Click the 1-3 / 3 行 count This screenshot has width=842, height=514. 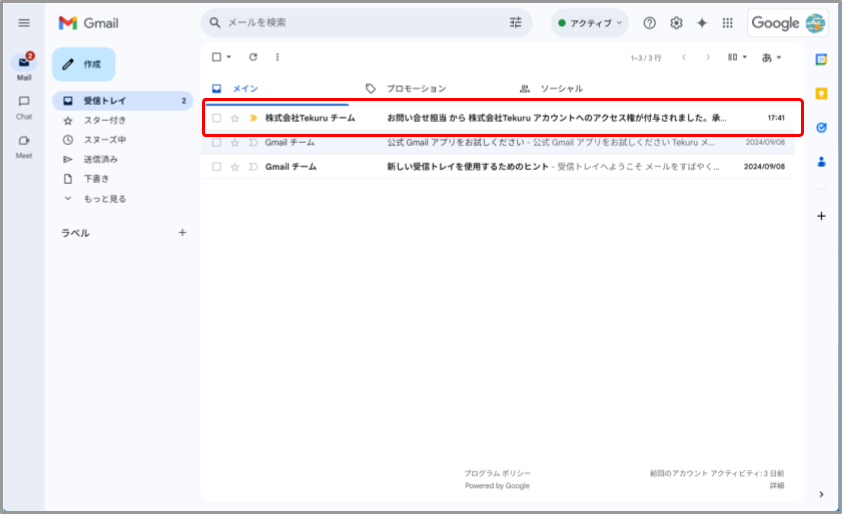pyautogui.click(x=646, y=57)
